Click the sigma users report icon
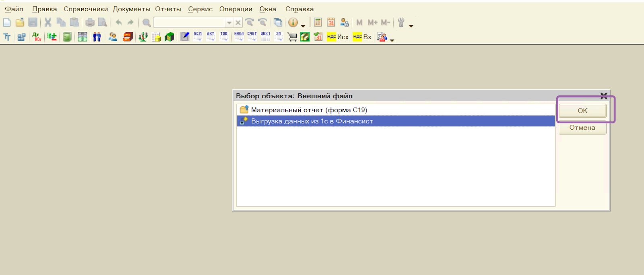 (382, 37)
